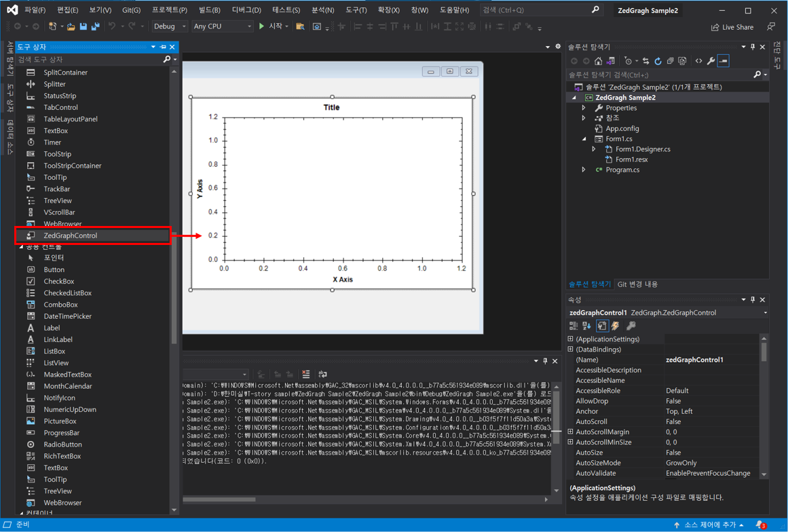Toggle word wrap icon in Output

pyautogui.click(x=322, y=374)
